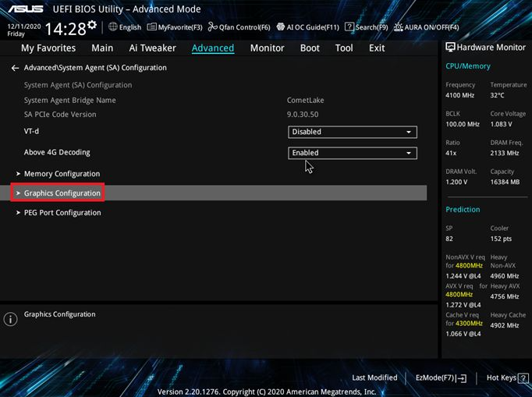532x397 pixels.
Task: Click Qfan Control(F6) label
Action: [244, 27]
